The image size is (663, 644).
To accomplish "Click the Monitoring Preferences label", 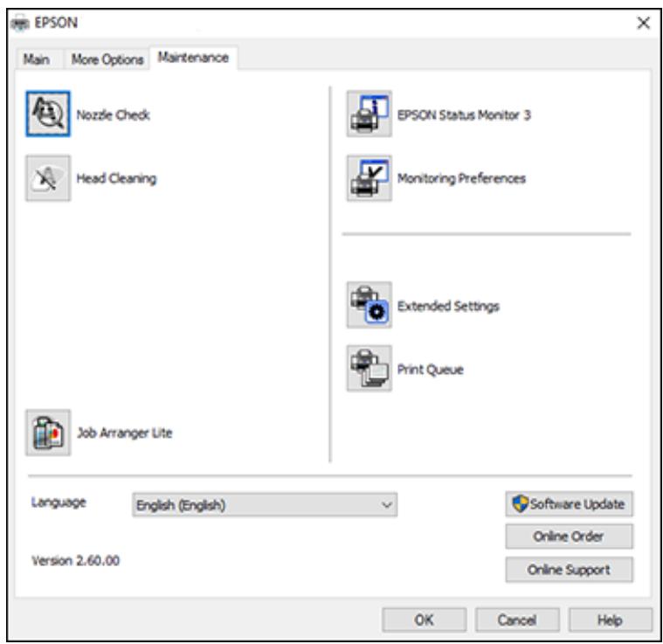I will pyautogui.click(x=461, y=178).
